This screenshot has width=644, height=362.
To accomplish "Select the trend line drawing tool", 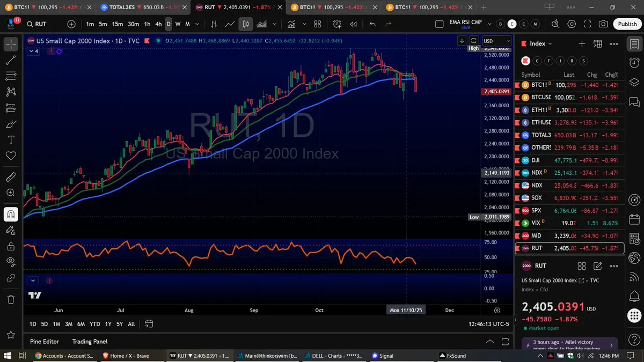I will pos(11,60).
